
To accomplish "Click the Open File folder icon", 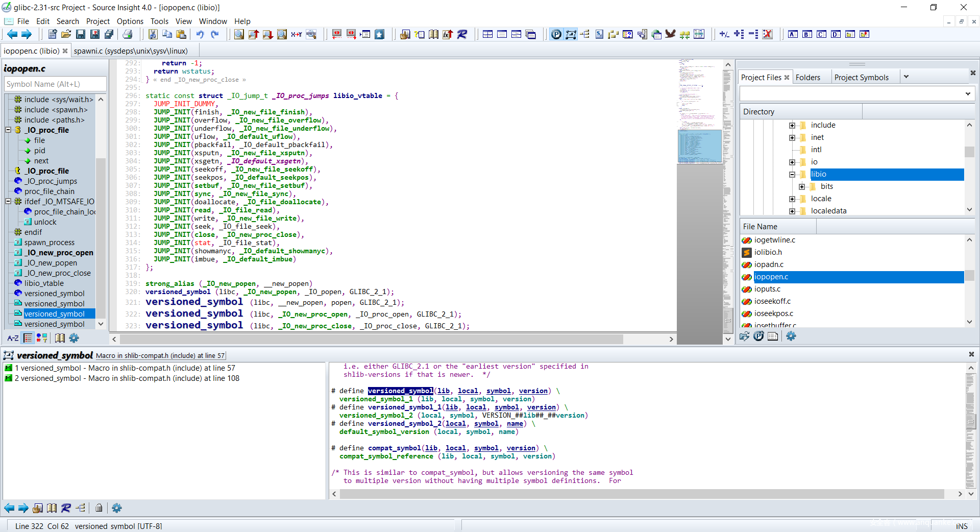I will pos(66,34).
